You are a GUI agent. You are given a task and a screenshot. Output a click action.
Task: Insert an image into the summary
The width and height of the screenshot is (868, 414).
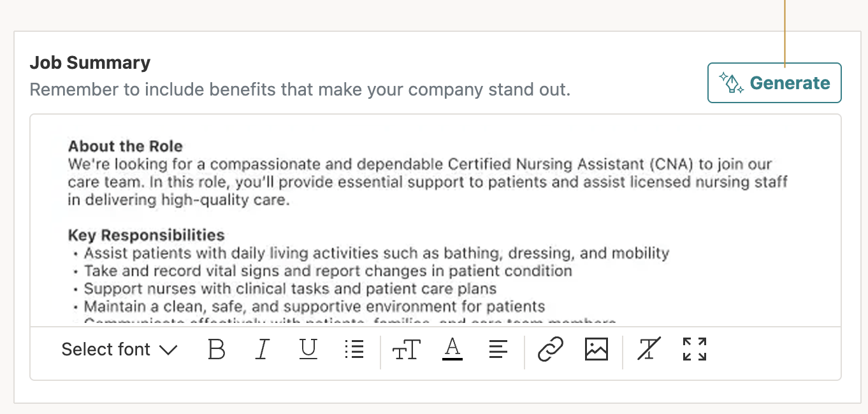click(x=597, y=349)
